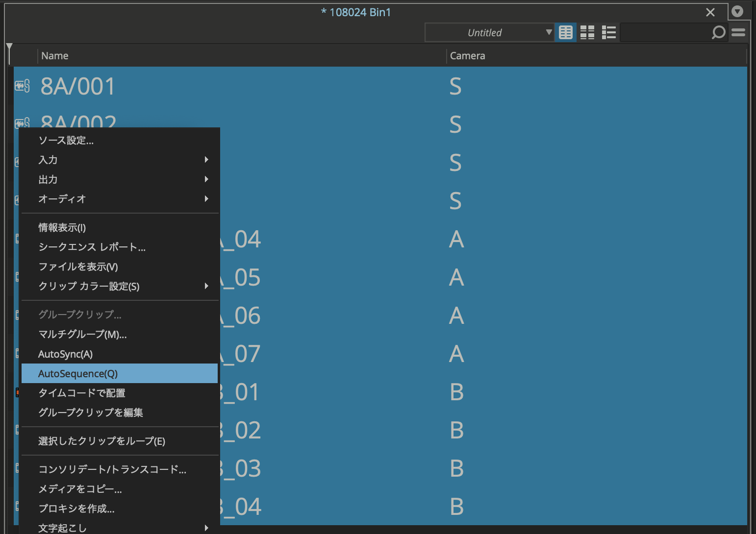Click Camera value A in the _04 row

[456, 239]
